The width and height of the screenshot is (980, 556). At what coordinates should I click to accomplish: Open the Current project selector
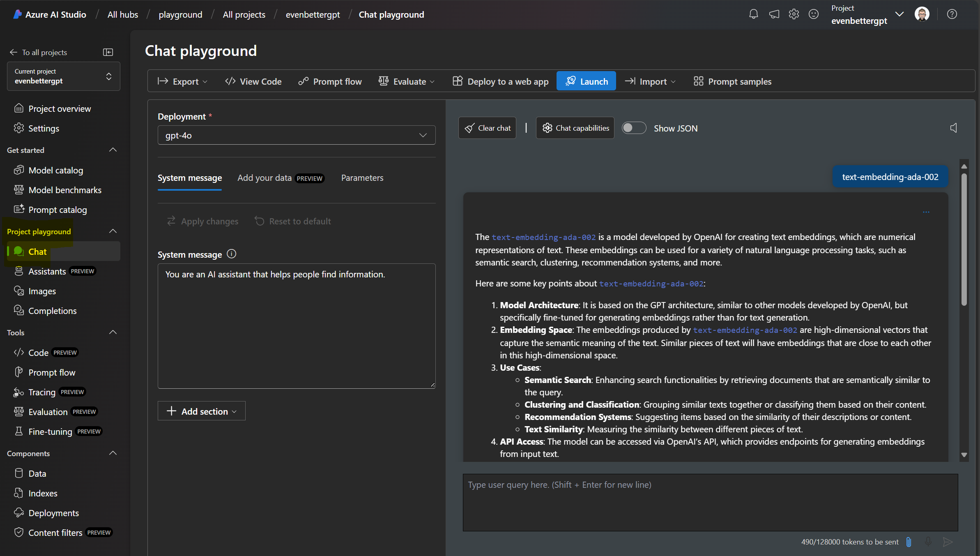(64, 76)
